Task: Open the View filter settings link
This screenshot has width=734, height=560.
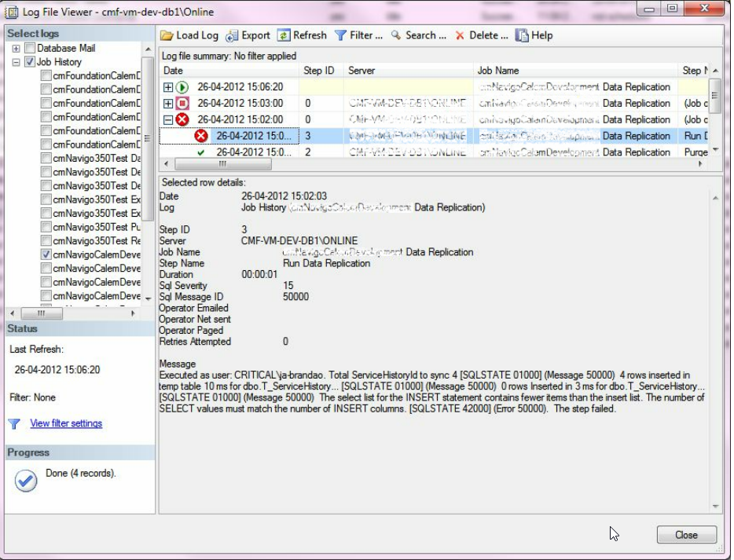Action: (66, 423)
